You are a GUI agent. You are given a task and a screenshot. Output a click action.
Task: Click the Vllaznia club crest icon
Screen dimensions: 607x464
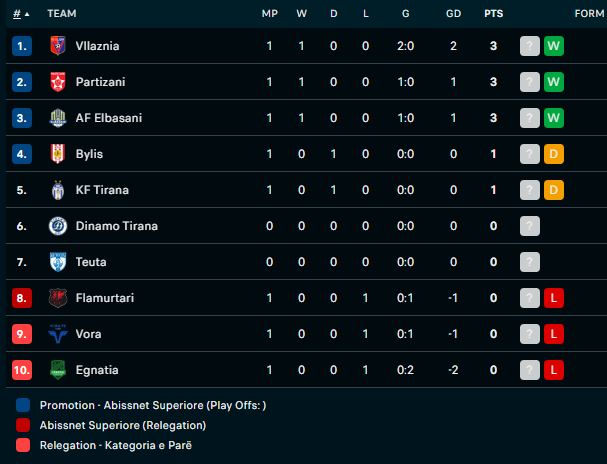(x=57, y=46)
